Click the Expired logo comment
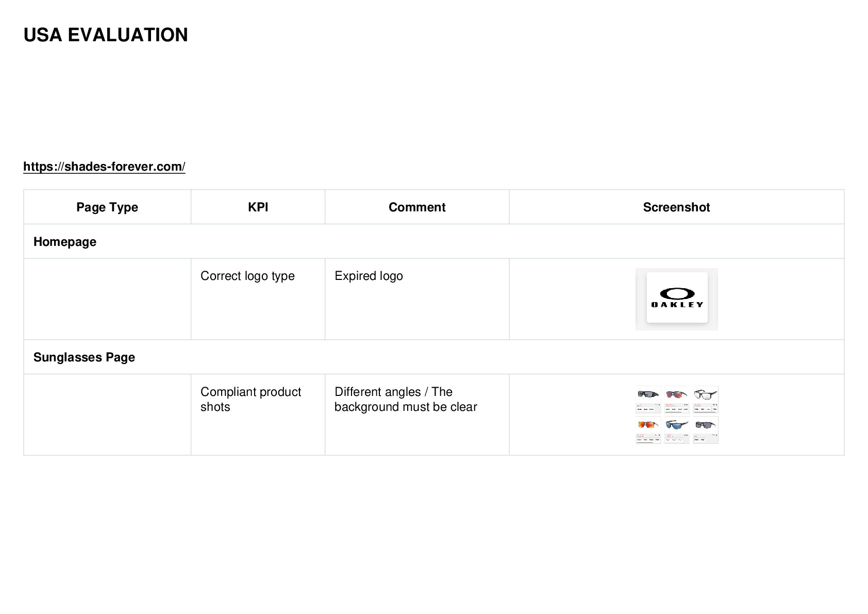This screenshot has width=868, height=614. [369, 276]
